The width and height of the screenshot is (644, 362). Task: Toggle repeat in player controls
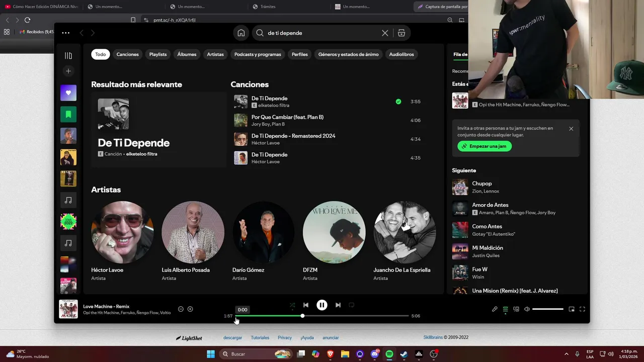tap(352, 305)
